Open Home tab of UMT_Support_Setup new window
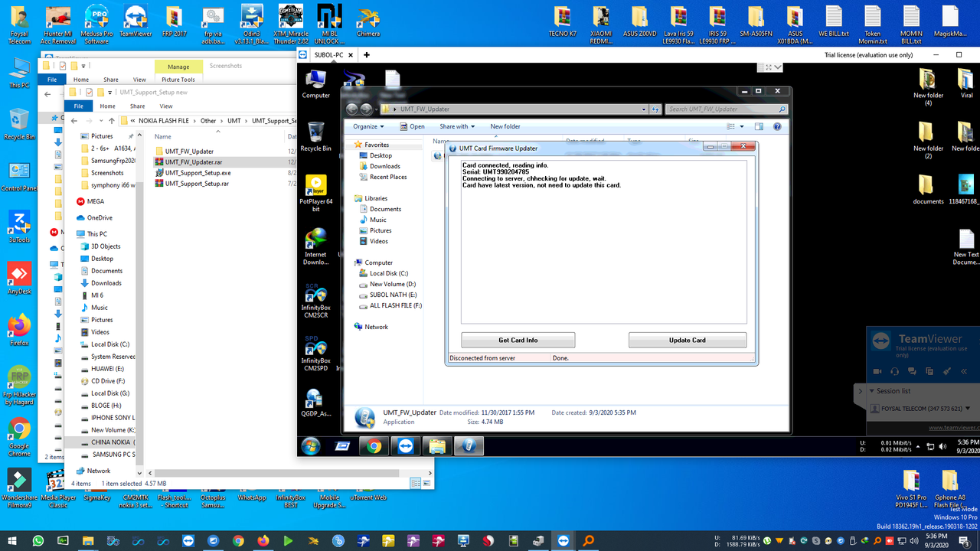Viewport: 980px width, 551px height. coord(107,106)
